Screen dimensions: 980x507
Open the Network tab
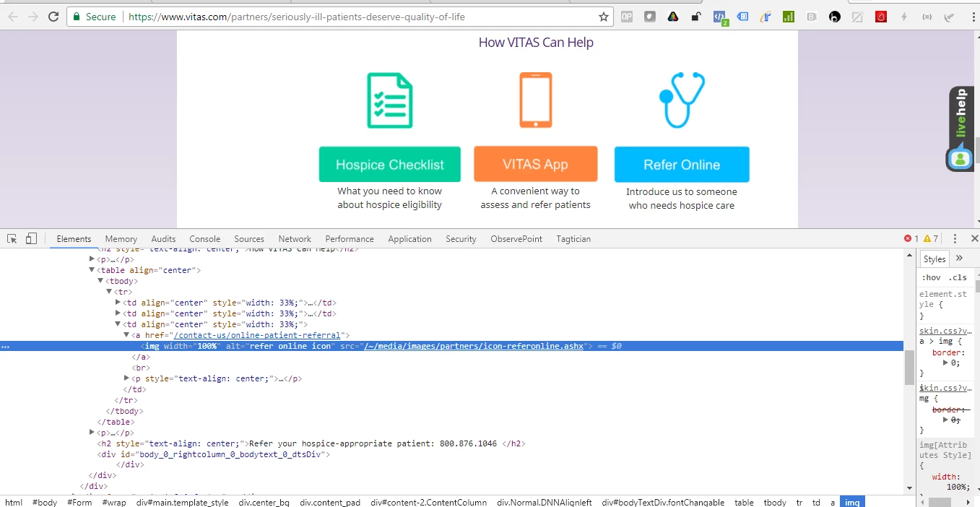click(295, 239)
